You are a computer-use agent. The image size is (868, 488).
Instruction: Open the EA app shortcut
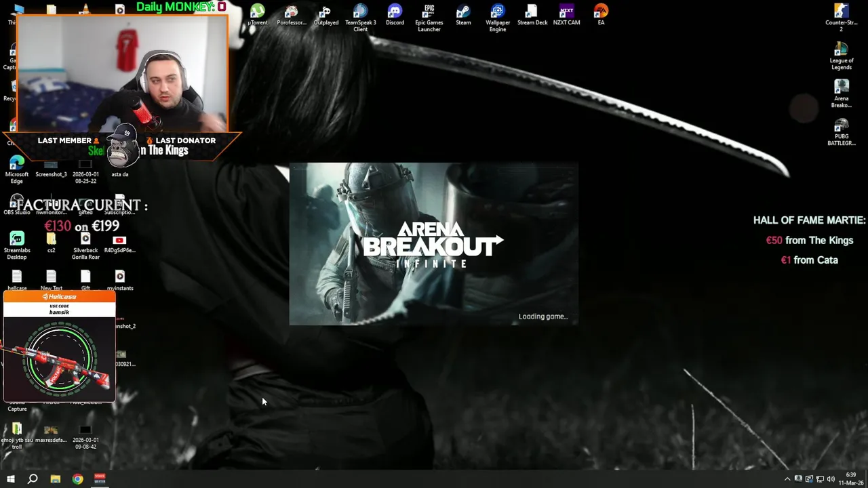coord(601,15)
